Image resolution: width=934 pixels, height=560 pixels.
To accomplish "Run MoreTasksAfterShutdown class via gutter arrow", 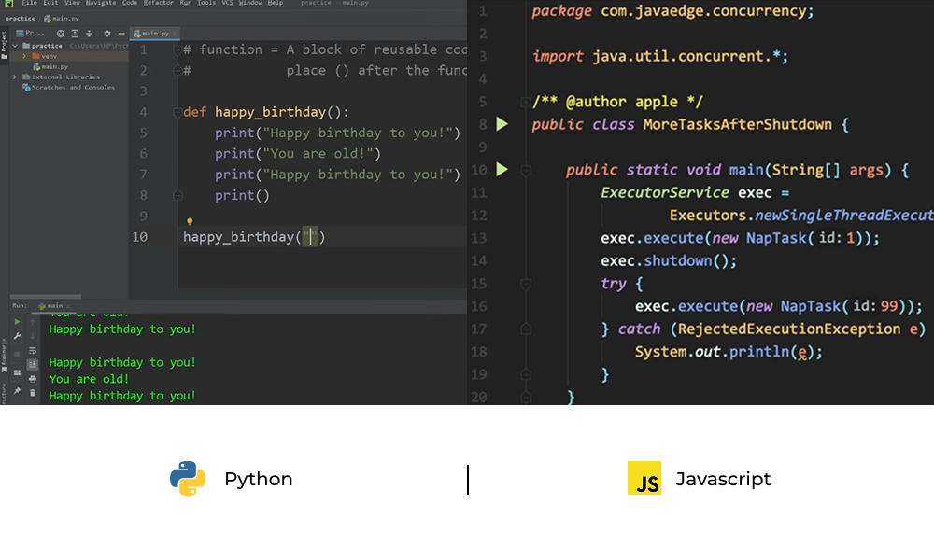I will 502,124.
